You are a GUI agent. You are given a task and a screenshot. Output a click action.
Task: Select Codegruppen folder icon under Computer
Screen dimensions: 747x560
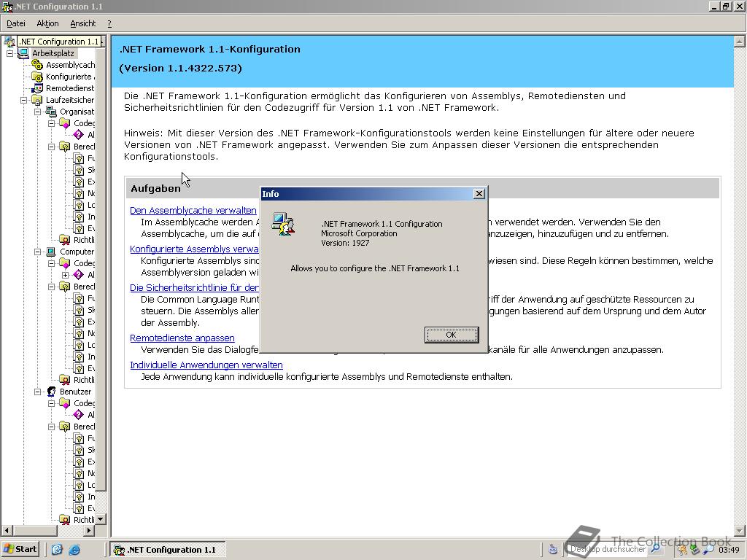click(x=65, y=263)
